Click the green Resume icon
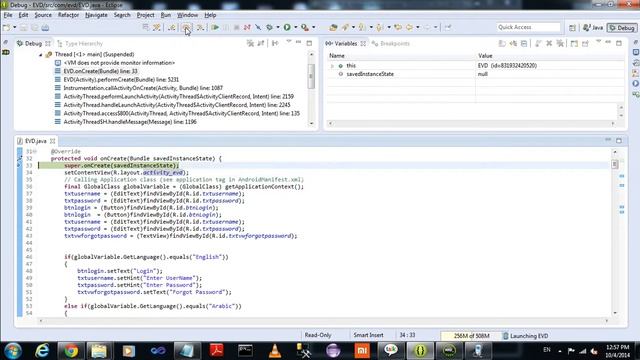 point(215,27)
